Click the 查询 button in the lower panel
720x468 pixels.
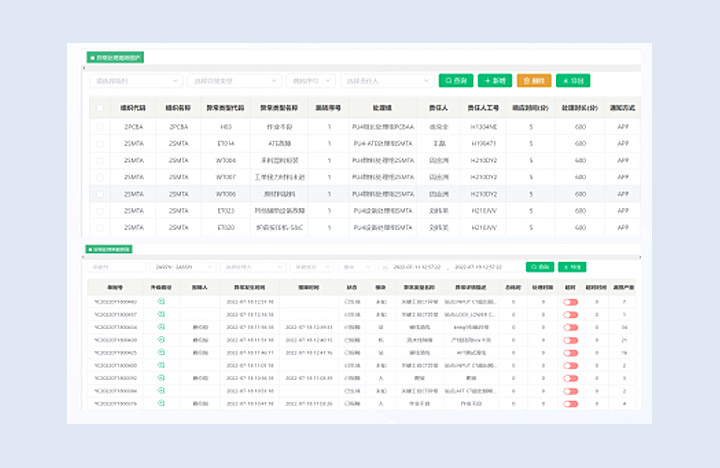(x=539, y=267)
